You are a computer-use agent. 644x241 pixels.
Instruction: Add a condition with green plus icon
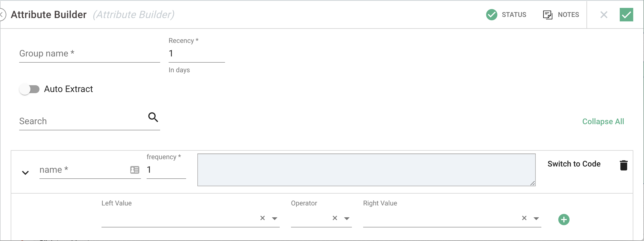(x=564, y=220)
